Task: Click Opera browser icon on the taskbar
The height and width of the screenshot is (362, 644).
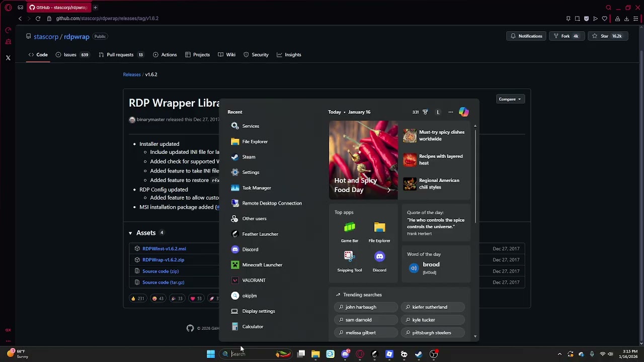Action: [360, 354]
